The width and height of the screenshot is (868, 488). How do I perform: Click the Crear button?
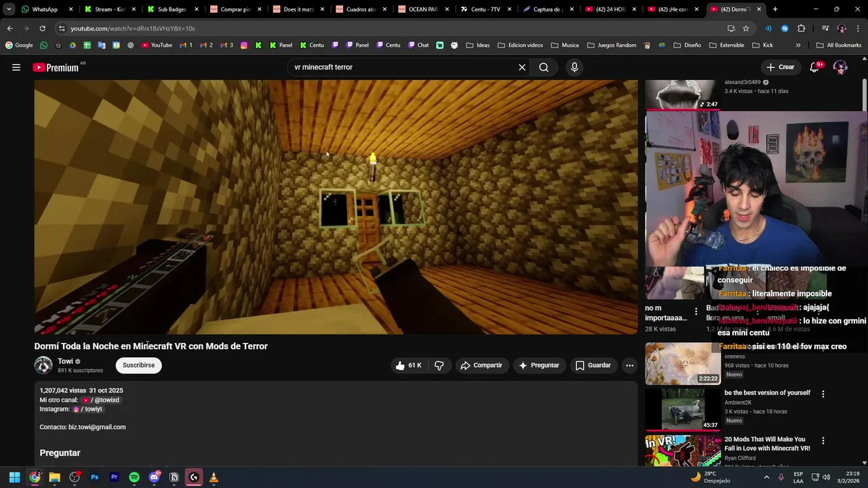780,67
